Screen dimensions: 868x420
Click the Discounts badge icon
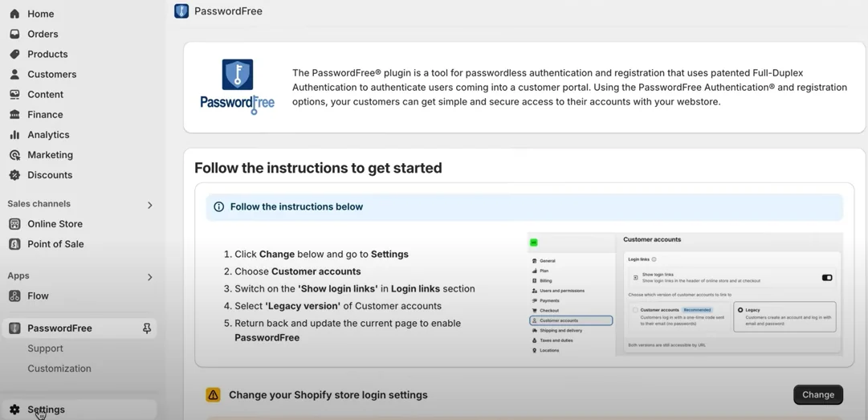(15, 175)
